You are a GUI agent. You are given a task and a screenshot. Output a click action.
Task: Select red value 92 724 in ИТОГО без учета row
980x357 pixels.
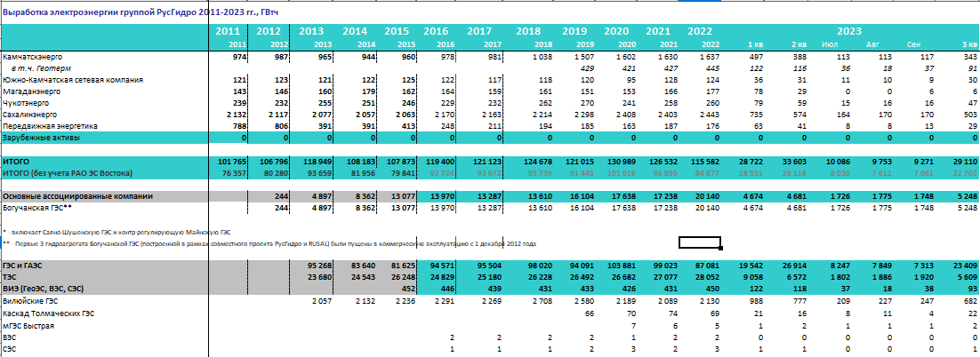pyautogui.click(x=445, y=173)
